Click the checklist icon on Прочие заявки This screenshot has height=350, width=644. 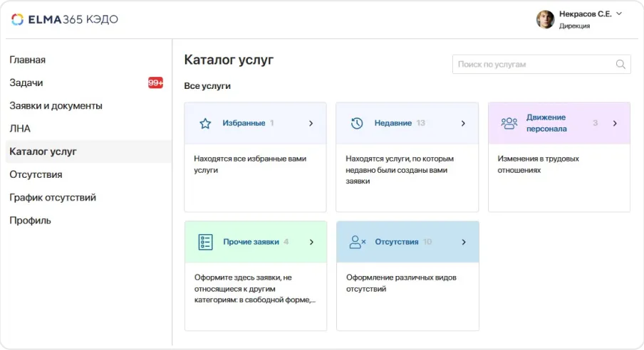205,242
